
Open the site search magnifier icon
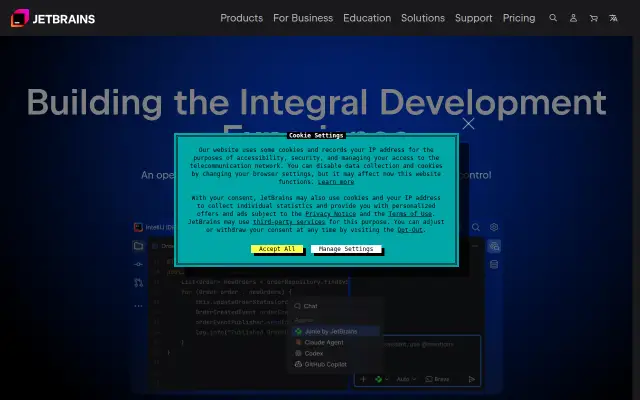[x=553, y=18]
